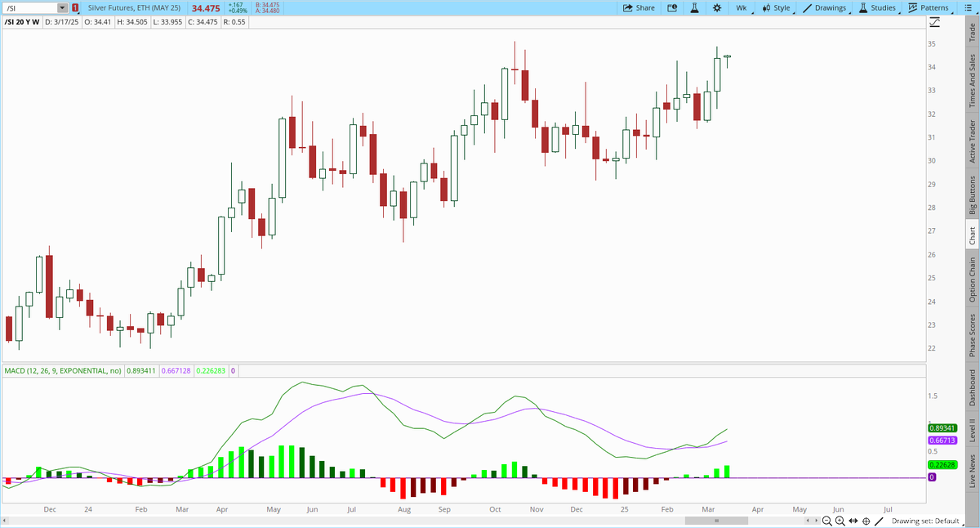The height and width of the screenshot is (528, 980).
Task: Open chart settings gear icon
Action: 716,7
